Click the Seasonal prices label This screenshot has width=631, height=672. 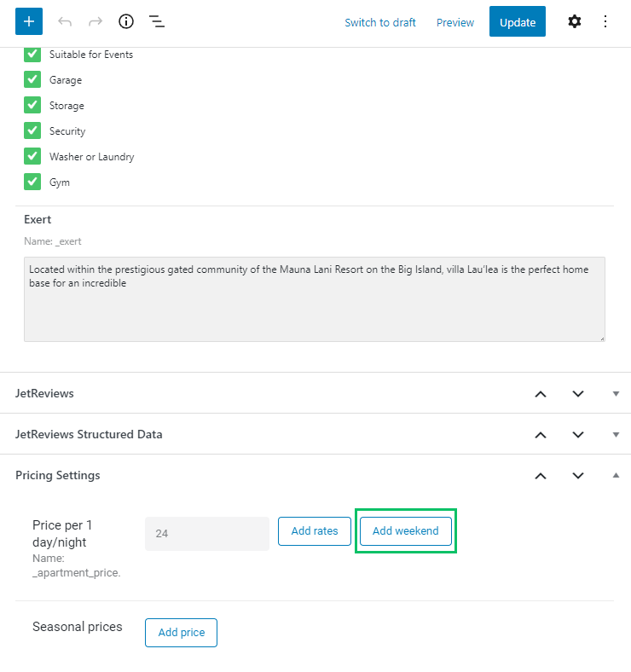[x=78, y=627]
